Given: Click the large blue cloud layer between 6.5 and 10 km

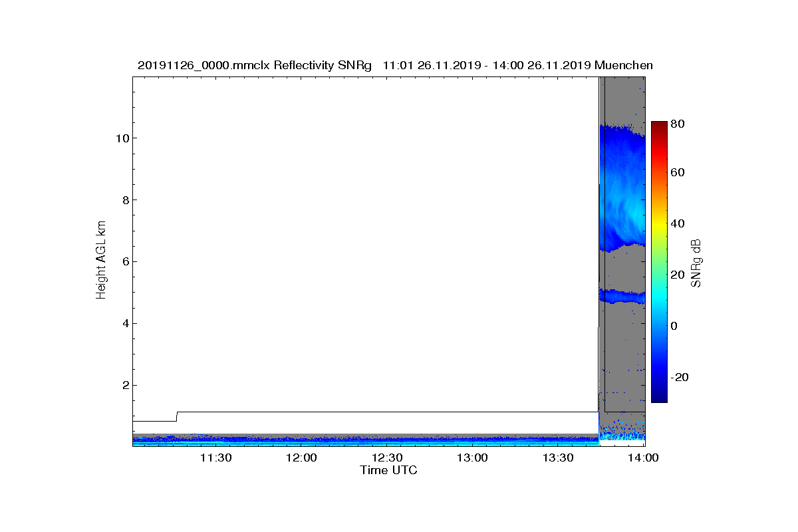Looking at the screenshot, I should coord(622,188).
